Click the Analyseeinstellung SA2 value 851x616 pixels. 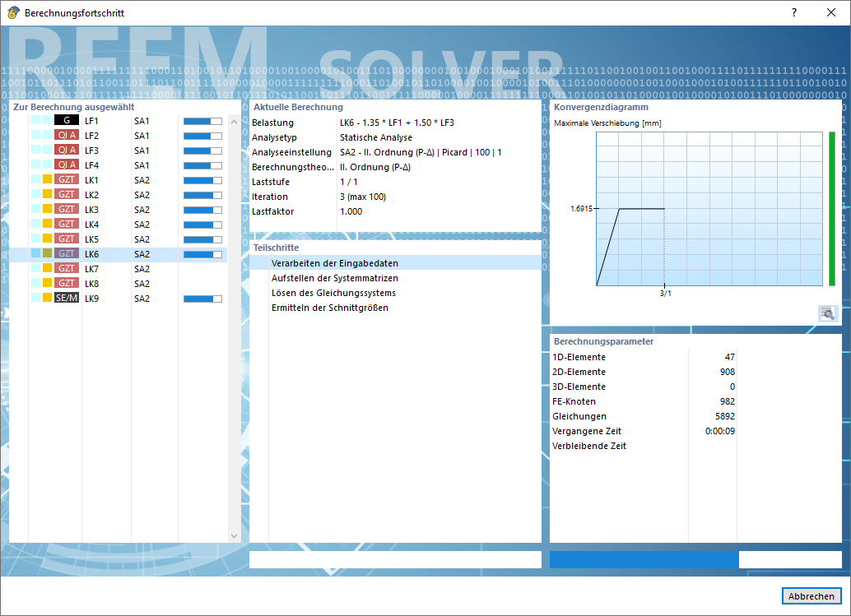point(421,152)
